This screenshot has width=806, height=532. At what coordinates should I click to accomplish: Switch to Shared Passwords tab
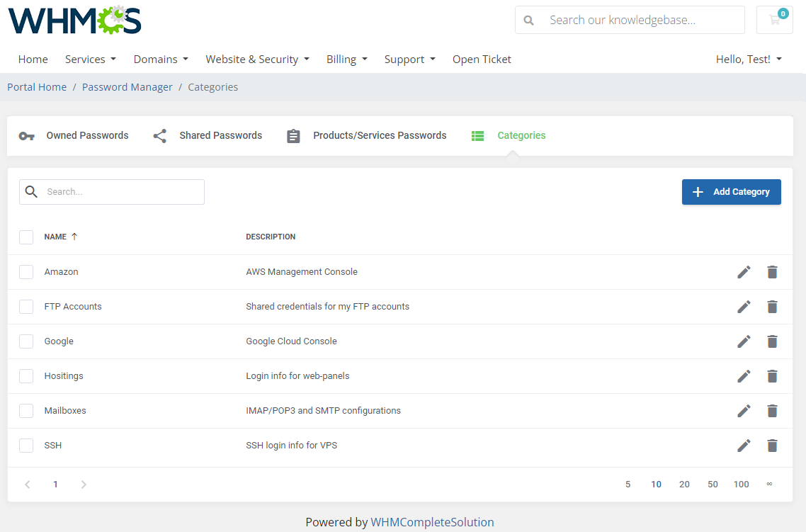(208, 136)
